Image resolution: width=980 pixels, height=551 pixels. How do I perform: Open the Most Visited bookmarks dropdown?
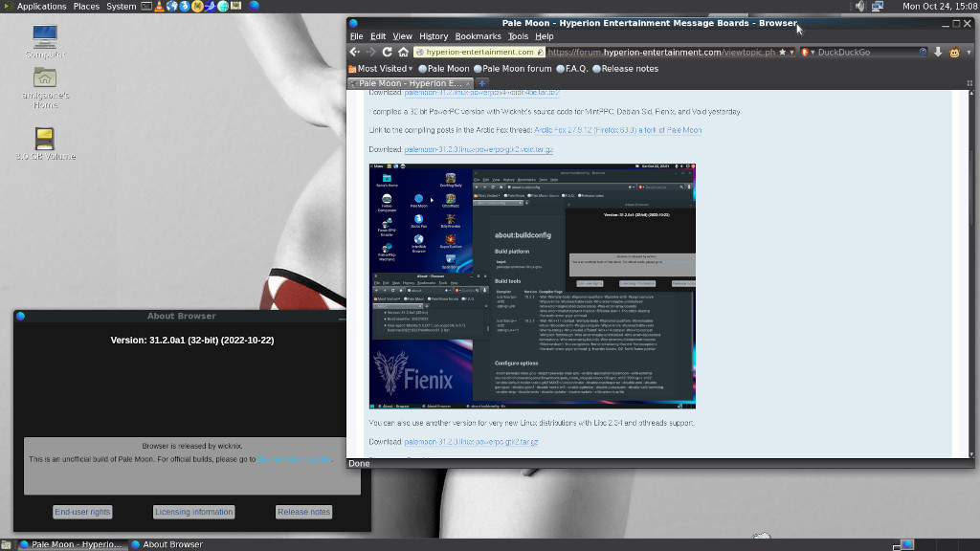[381, 69]
